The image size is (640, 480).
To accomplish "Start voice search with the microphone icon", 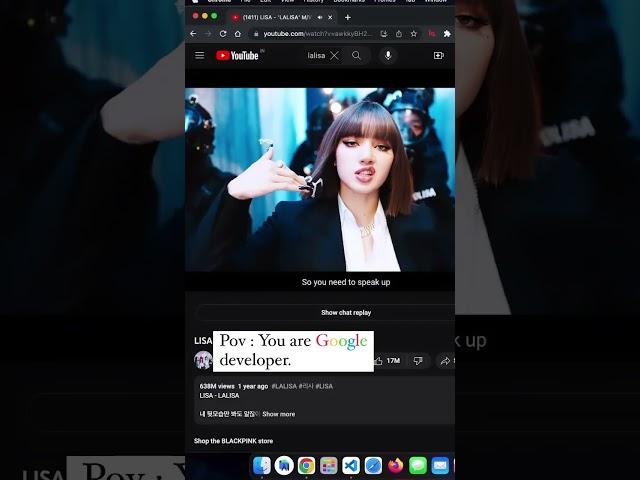I will [388, 55].
